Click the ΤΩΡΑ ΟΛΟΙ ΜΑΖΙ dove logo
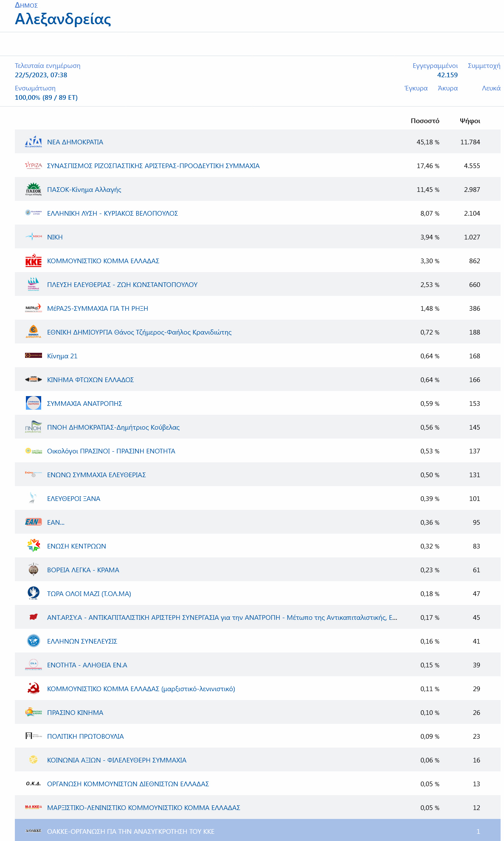The width and height of the screenshot is (504, 841). pyautogui.click(x=34, y=593)
